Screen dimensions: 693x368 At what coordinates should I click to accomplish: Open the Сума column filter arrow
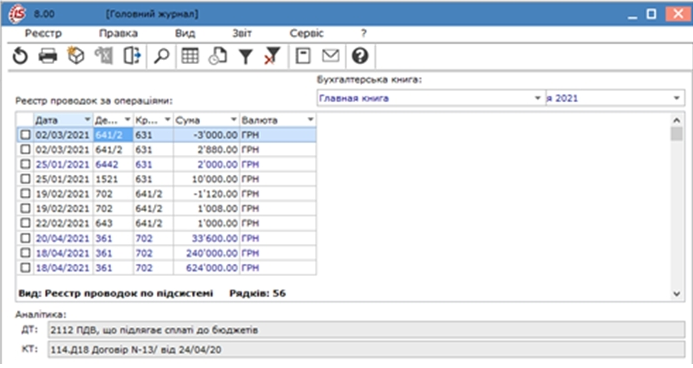233,120
